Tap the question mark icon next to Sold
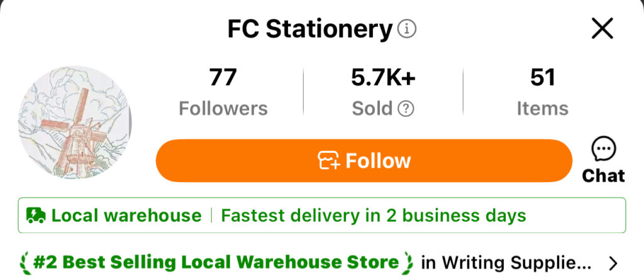Screen dimensions: 644x279 point(406,109)
